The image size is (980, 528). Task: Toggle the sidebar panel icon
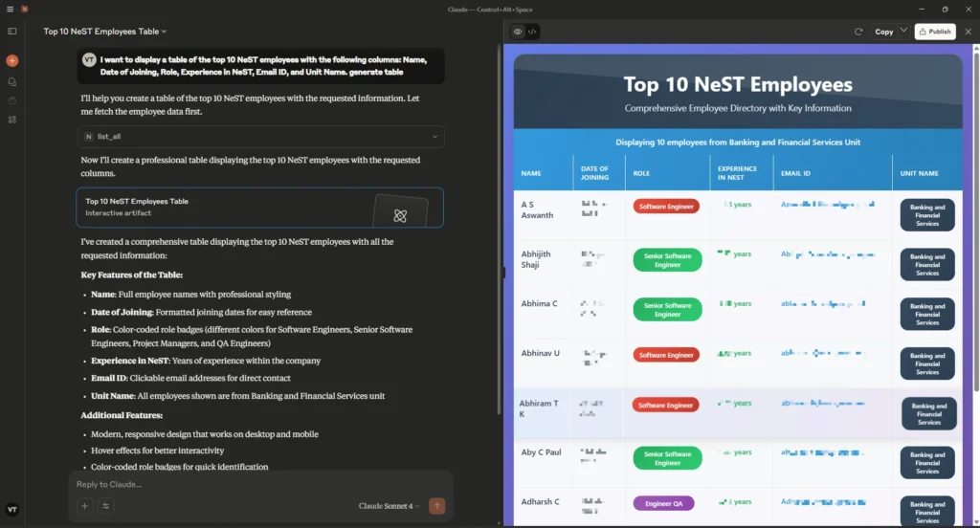[11, 32]
